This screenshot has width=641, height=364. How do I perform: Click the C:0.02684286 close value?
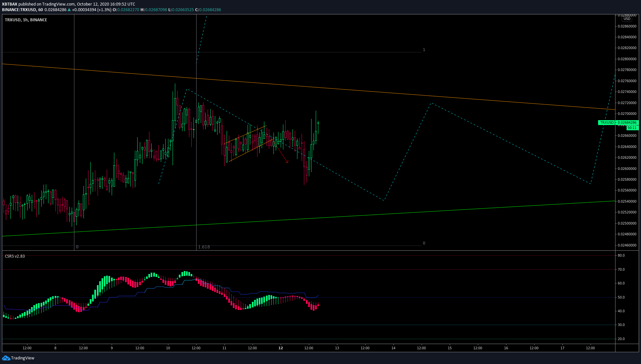[x=208, y=9]
